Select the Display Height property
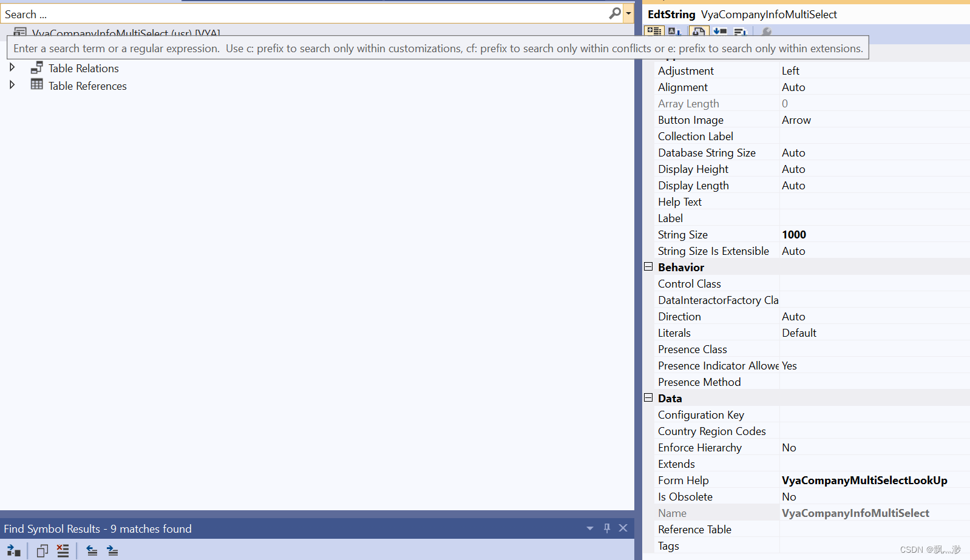This screenshot has width=970, height=560. coord(813,169)
